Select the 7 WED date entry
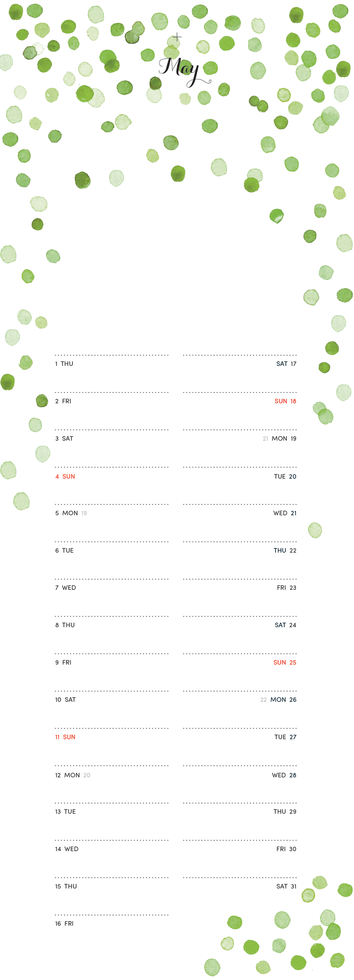Image resolution: width=354 pixels, height=980 pixels. click(65, 588)
